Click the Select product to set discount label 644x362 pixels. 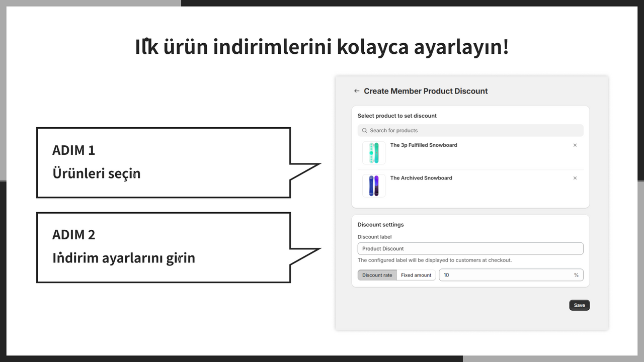pyautogui.click(x=397, y=116)
